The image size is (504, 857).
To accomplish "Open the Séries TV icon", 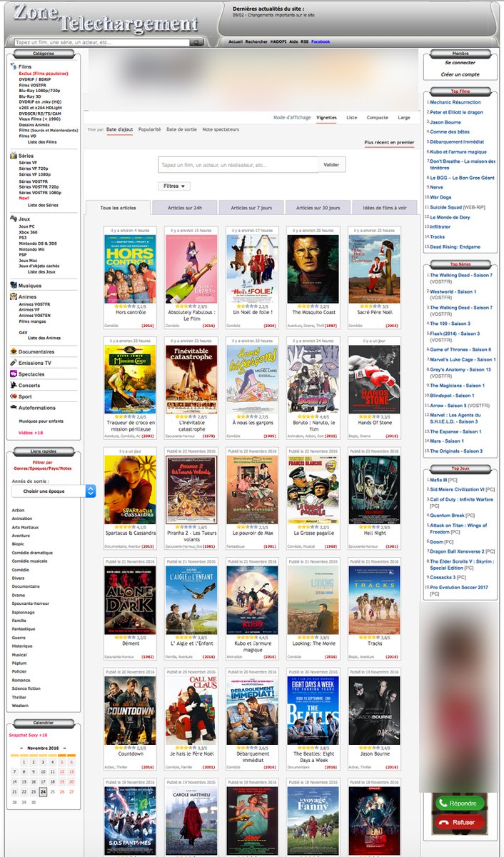I will (13, 156).
